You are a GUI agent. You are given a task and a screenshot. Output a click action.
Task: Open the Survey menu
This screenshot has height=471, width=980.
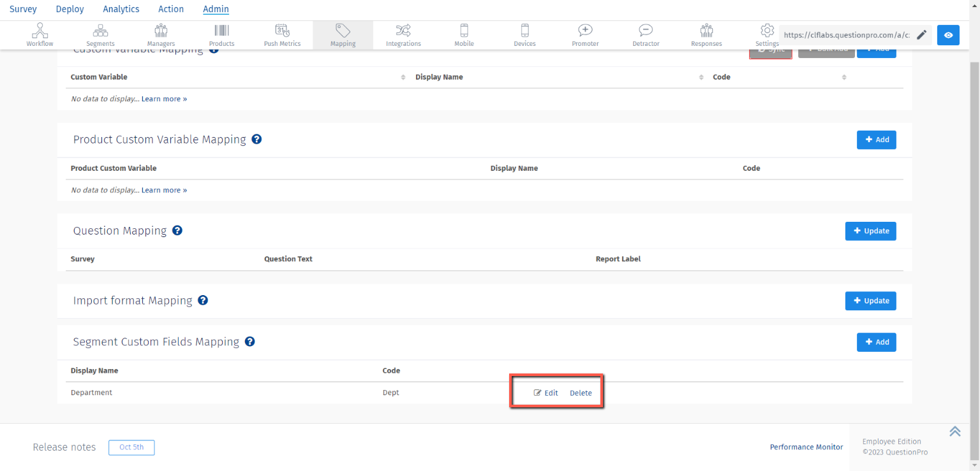coord(23,9)
